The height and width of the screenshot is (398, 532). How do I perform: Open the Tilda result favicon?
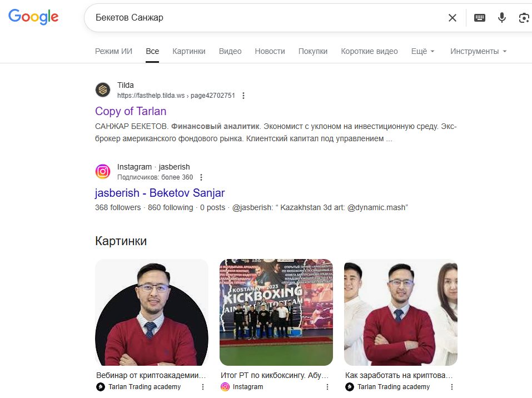click(102, 90)
